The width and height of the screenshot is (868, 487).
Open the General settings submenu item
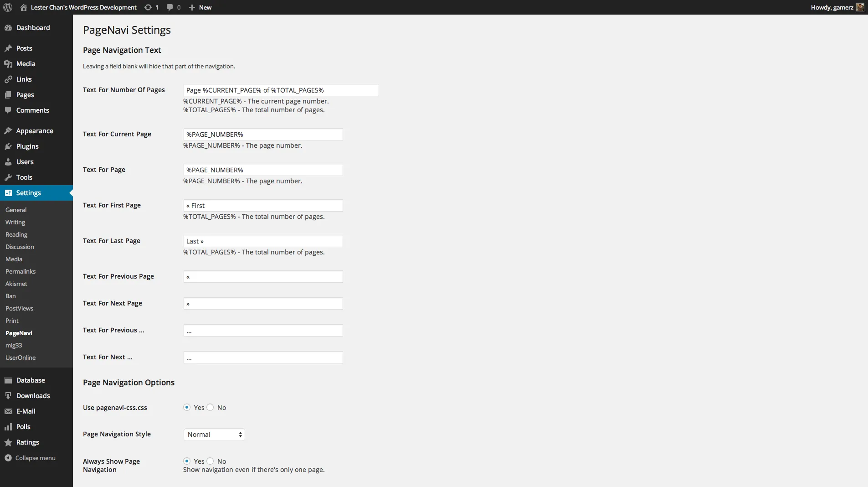tap(16, 210)
